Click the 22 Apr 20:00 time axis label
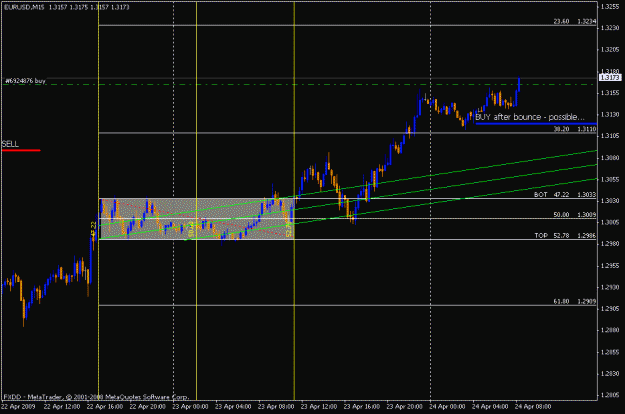The height and width of the screenshot is (414, 625). [147, 407]
